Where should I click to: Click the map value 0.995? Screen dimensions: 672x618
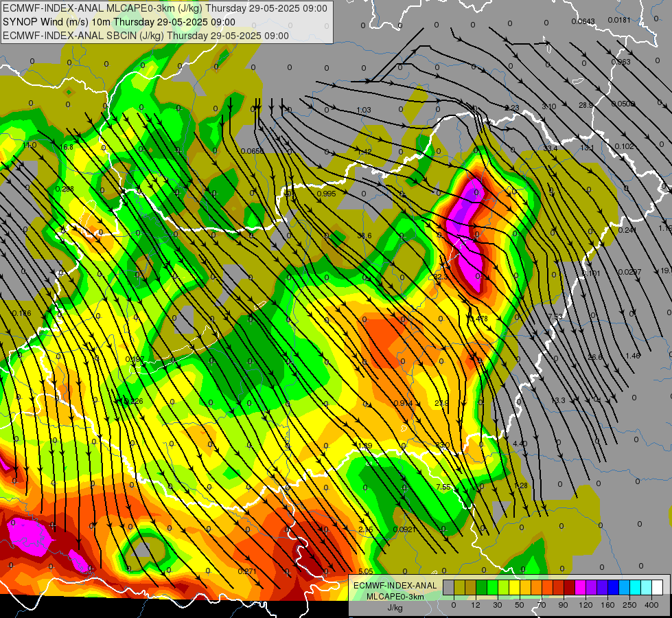pyautogui.click(x=327, y=194)
